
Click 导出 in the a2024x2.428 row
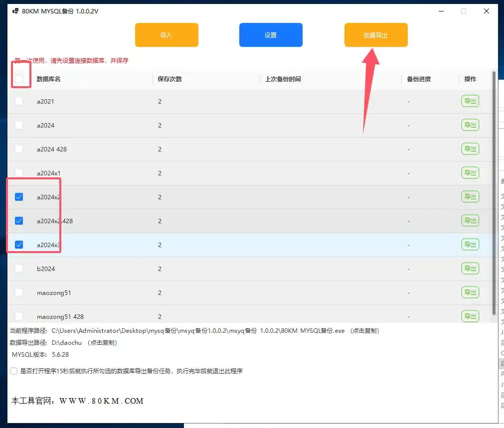click(470, 221)
